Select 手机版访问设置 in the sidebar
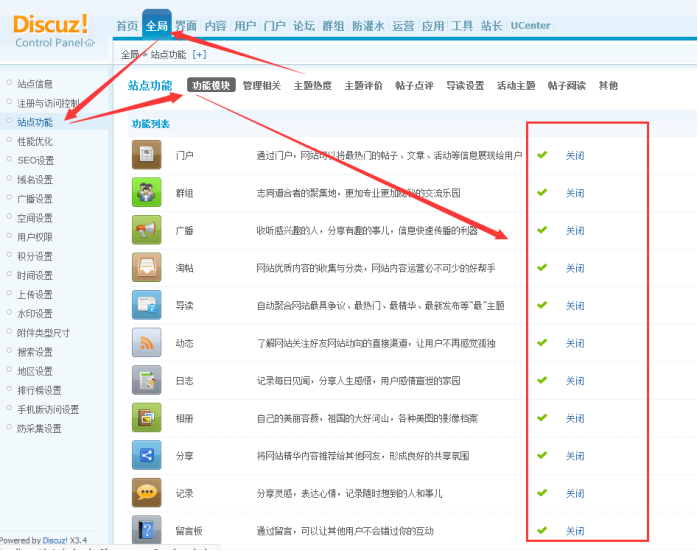 point(48,409)
